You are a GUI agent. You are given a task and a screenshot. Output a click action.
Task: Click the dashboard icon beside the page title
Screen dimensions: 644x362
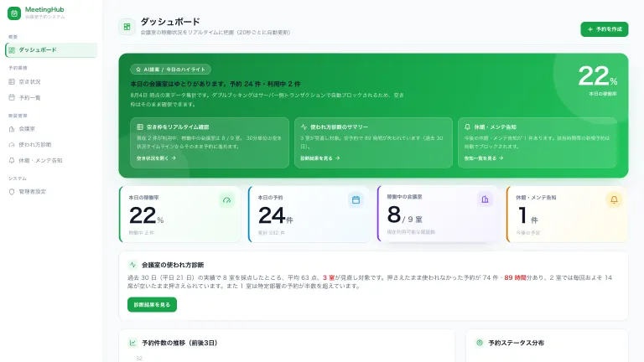127,27
